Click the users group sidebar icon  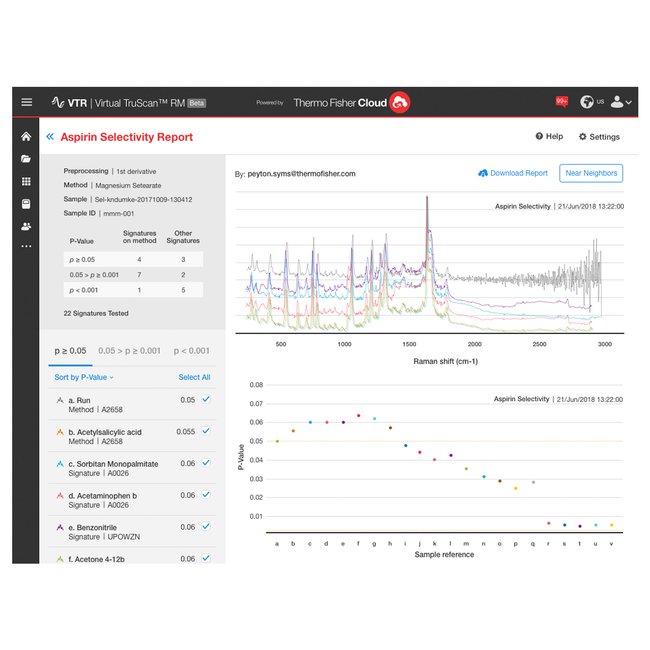[26, 226]
